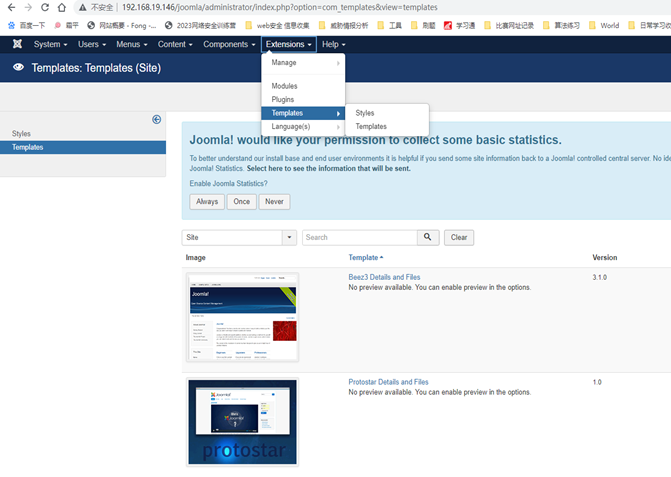
Task: Open the 学习通 bookmark
Action: [x=460, y=26]
